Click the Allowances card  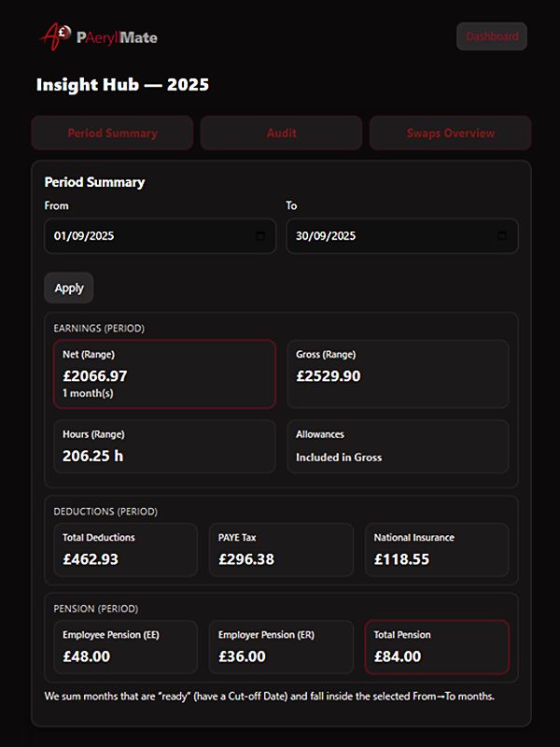coord(398,446)
